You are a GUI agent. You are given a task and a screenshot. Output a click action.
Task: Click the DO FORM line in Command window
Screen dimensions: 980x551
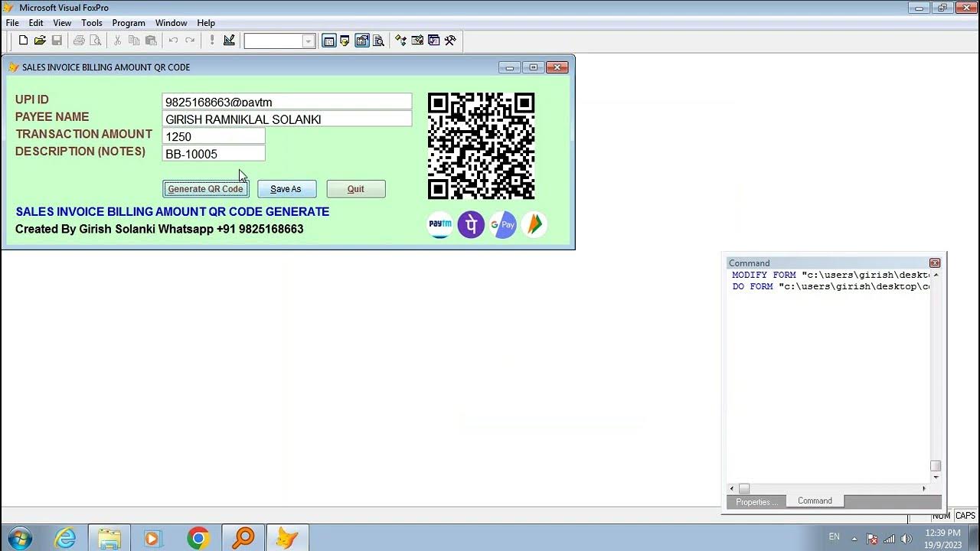click(x=831, y=286)
